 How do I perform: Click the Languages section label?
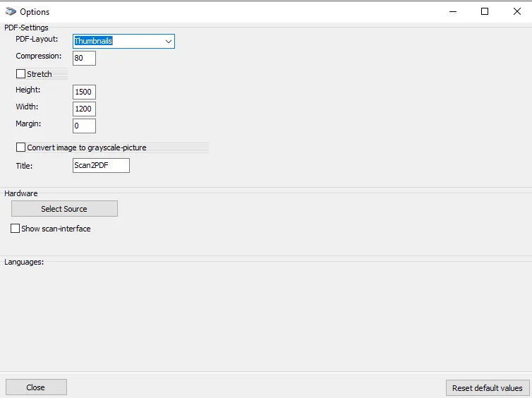click(24, 262)
